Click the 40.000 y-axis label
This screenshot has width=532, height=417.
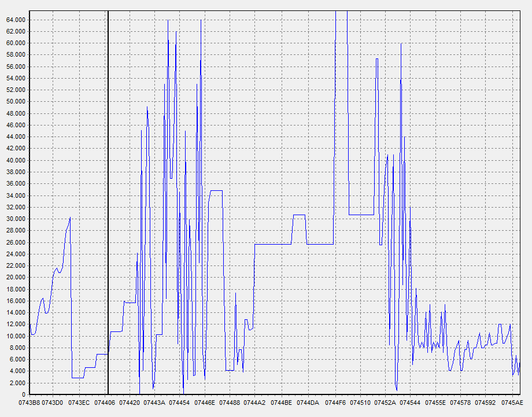pyautogui.click(x=16, y=160)
